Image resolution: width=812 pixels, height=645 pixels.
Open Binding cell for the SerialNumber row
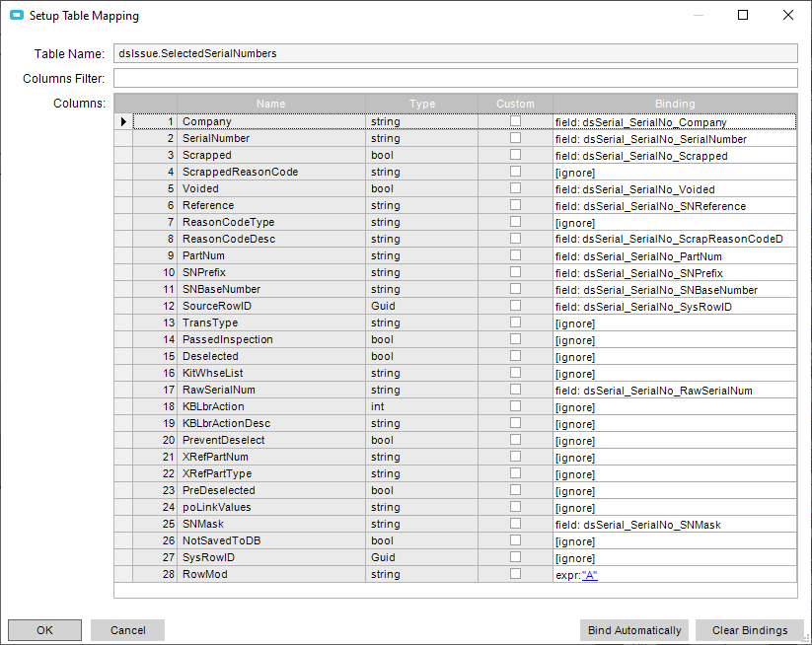675,139
